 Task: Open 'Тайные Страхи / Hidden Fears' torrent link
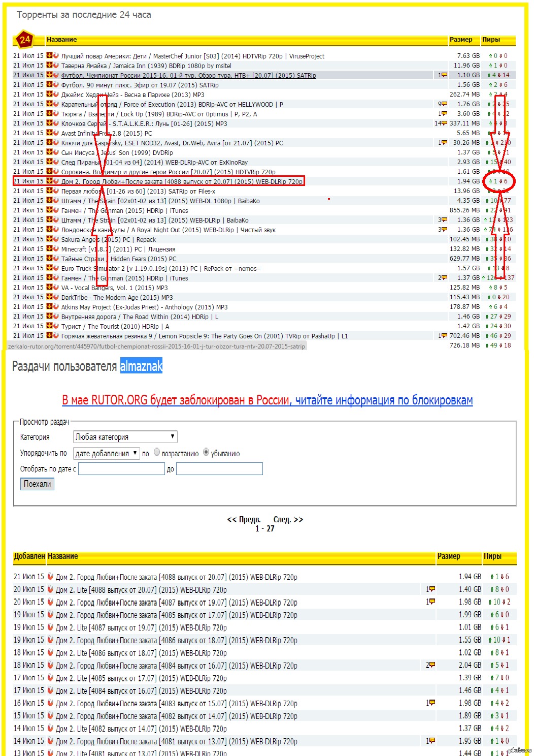coord(119,259)
